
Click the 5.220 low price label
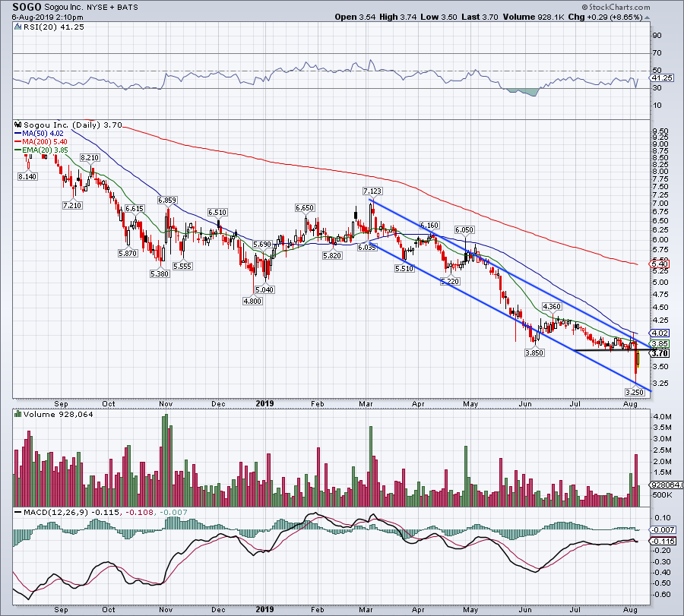click(450, 282)
